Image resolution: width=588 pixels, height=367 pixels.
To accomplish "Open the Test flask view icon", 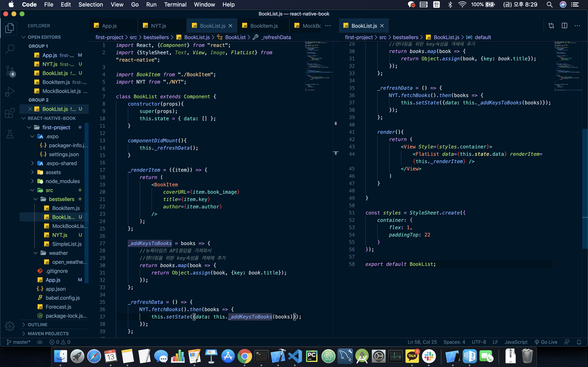I will tap(10, 134).
